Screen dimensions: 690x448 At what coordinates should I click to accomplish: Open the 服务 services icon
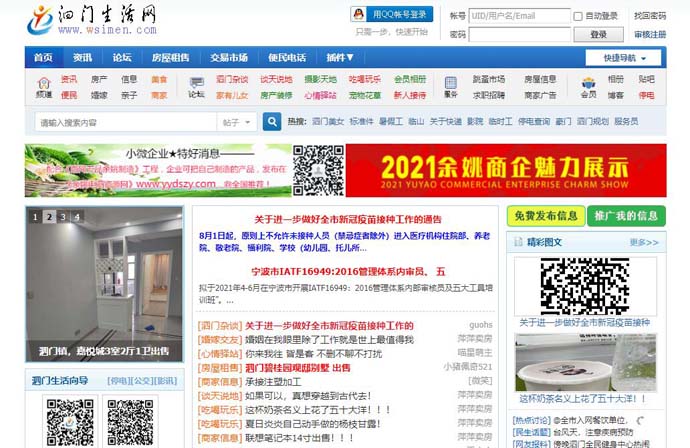(x=450, y=87)
